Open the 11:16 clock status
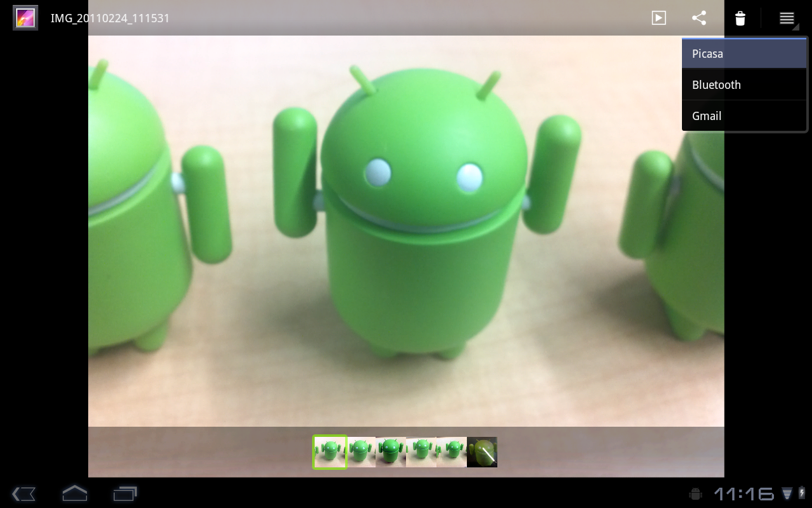812x508 pixels. click(x=744, y=493)
